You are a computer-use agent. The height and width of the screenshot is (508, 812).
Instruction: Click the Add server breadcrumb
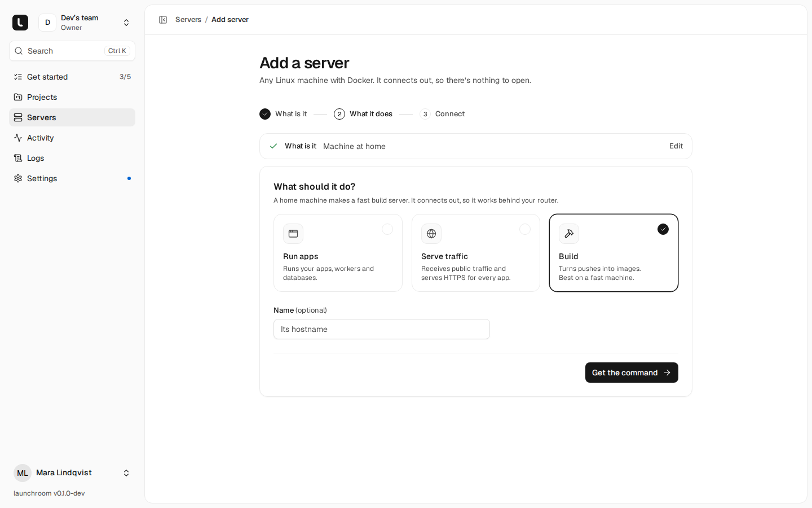(x=230, y=19)
